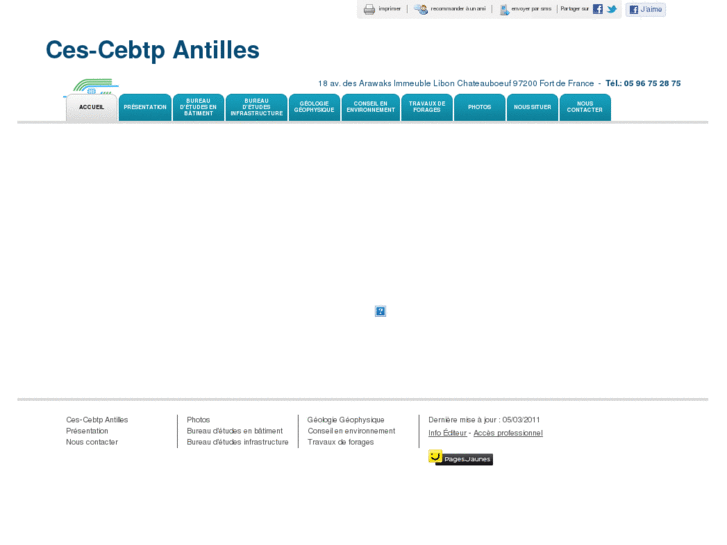
Task: Click the PagesJaunes logo badge
Action: click(460, 458)
